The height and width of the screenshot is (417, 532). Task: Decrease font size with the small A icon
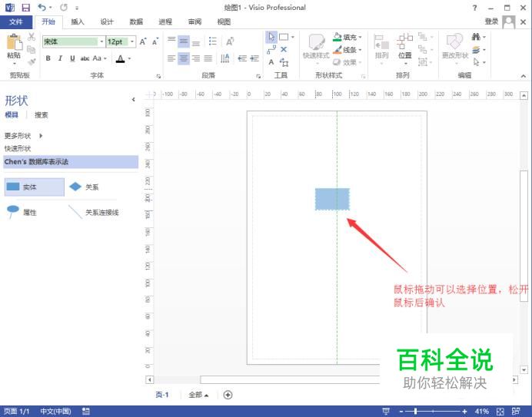click(155, 41)
